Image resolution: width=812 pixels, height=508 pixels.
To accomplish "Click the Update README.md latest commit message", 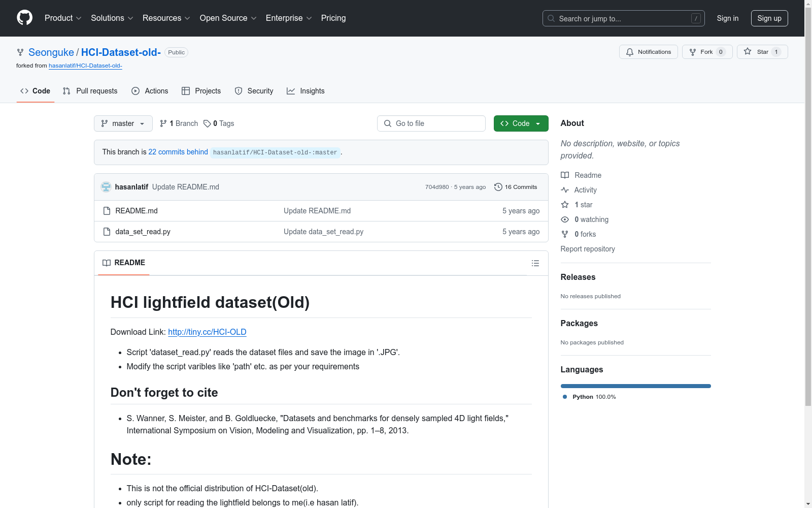I will (x=186, y=187).
